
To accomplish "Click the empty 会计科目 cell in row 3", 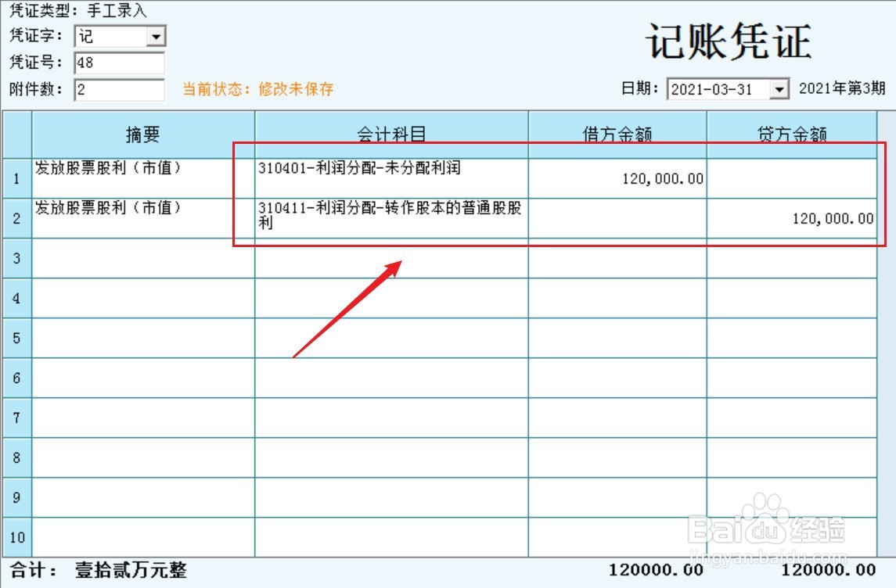I will pos(391,259).
